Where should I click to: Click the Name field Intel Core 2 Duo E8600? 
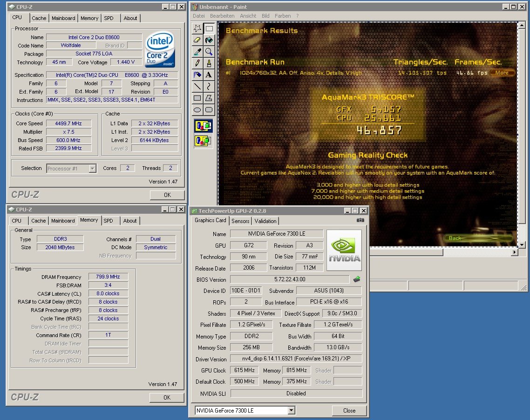pyautogui.click(x=94, y=37)
